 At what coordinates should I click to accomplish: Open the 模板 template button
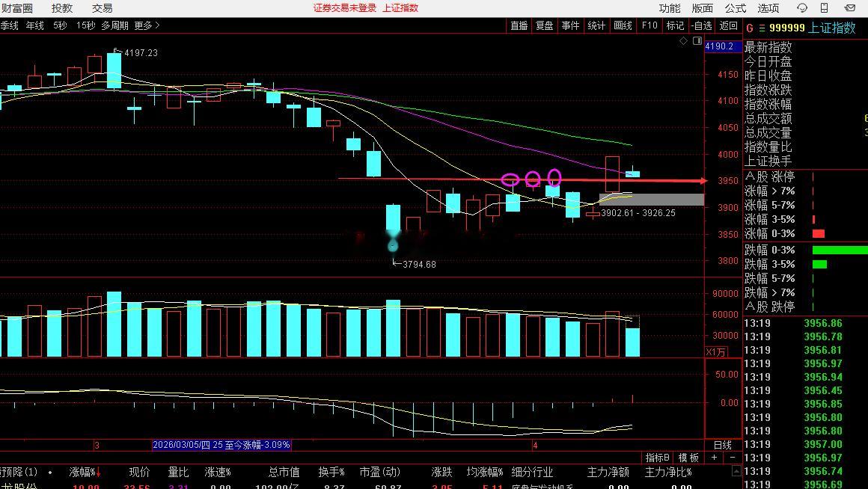(688, 458)
